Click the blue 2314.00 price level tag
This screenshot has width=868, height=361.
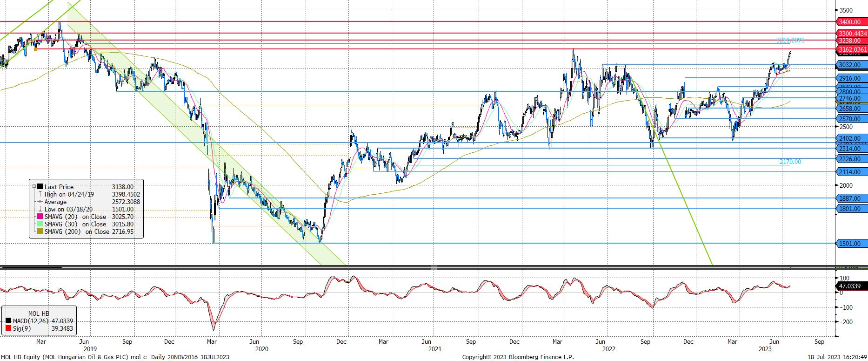pyautogui.click(x=852, y=149)
